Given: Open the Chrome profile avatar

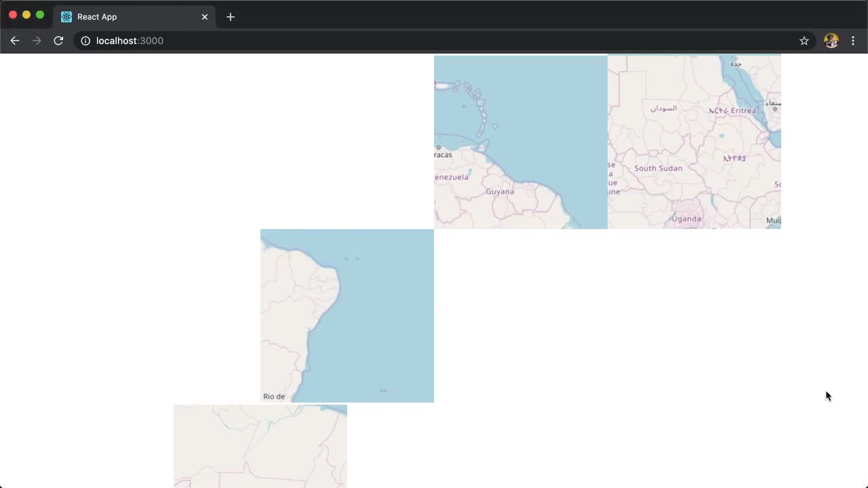Looking at the screenshot, I should [x=831, y=41].
